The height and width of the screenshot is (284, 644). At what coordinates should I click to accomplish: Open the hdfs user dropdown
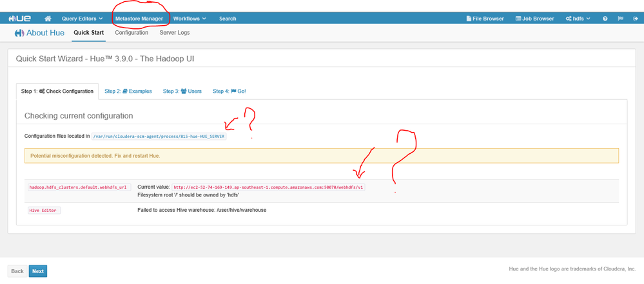coord(578,19)
